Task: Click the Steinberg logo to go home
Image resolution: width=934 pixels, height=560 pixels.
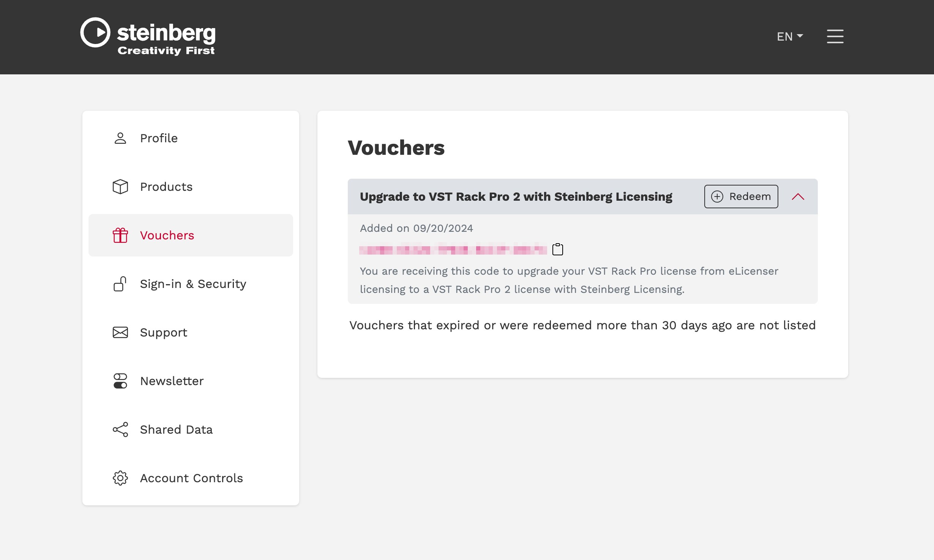Action: [x=149, y=37]
